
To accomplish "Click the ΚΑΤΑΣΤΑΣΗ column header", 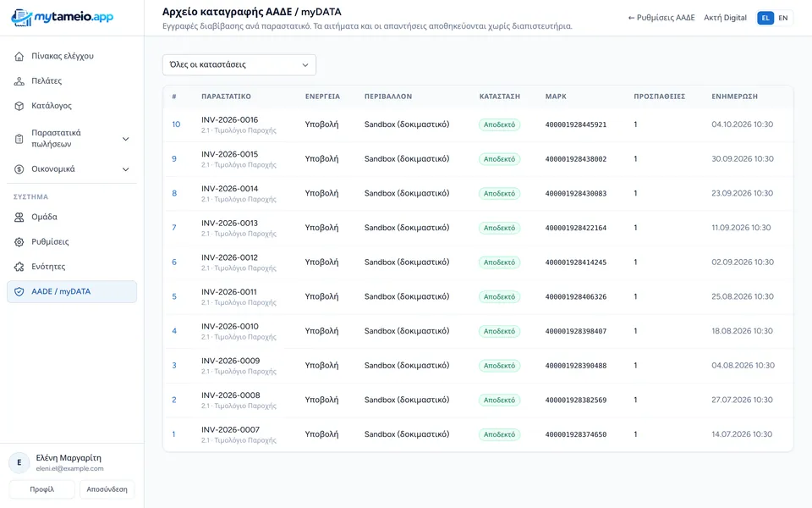I will (500, 97).
